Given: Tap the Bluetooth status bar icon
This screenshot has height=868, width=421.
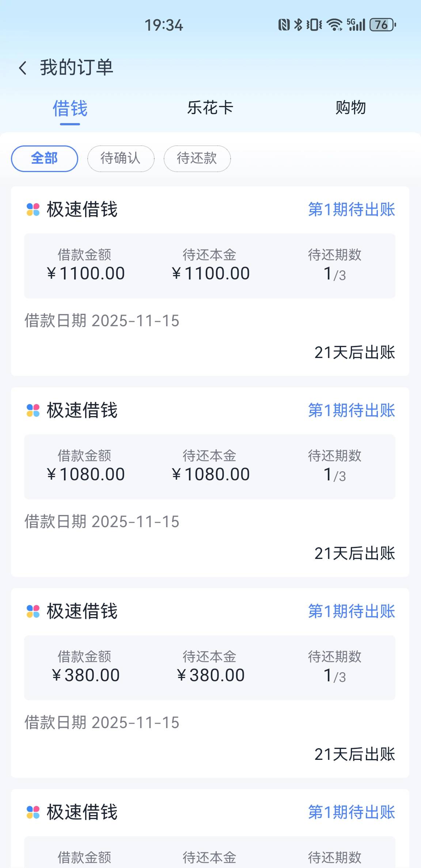Looking at the screenshot, I should [x=298, y=25].
